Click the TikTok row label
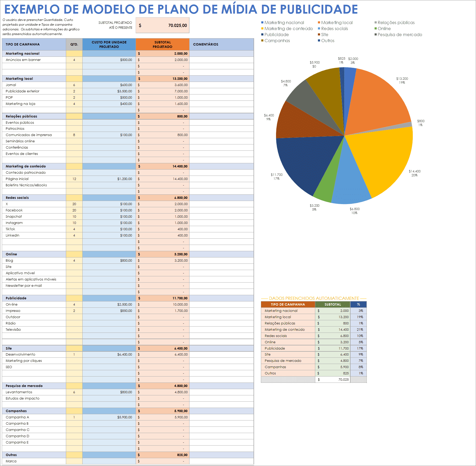This screenshot has width=476, height=466. 10,229
